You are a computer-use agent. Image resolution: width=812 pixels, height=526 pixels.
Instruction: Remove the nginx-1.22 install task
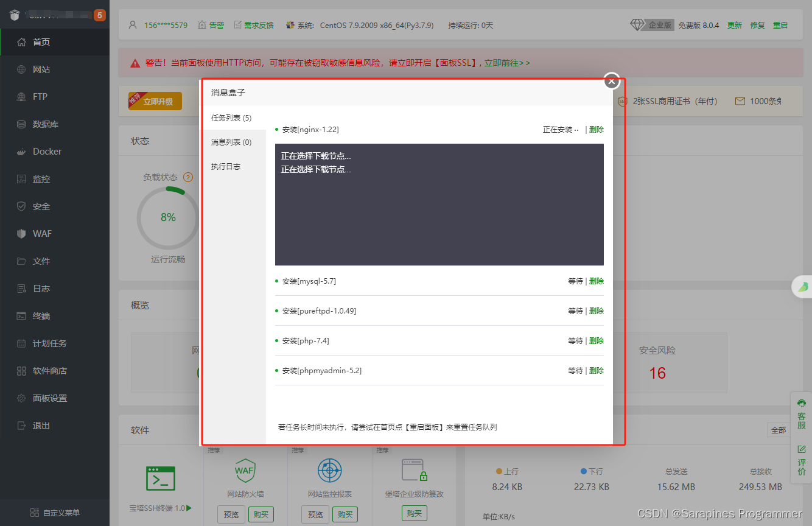click(597, 130)
